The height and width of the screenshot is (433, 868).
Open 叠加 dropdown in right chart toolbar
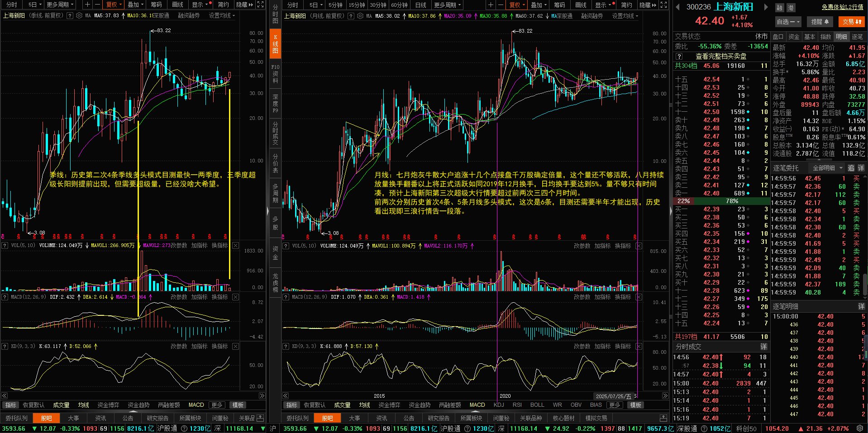click(539, 5)
